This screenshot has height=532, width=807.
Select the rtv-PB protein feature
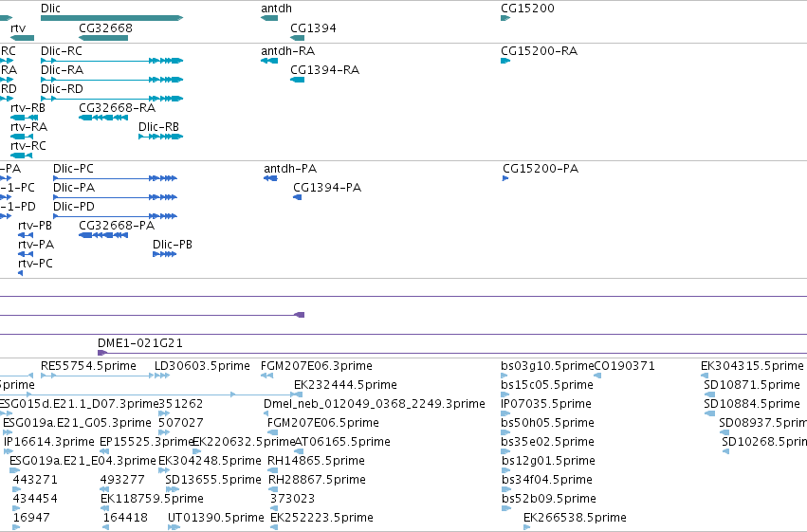coord(26,235)
